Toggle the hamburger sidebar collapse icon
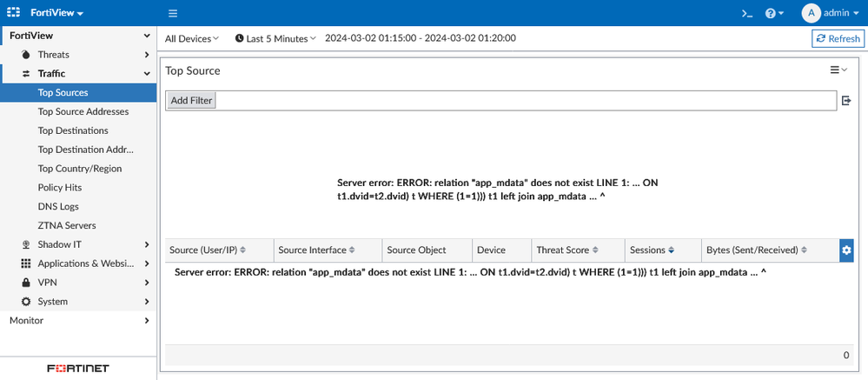Image resolution: width=868 pixels, height=380 pixels. tap(173, 13)
